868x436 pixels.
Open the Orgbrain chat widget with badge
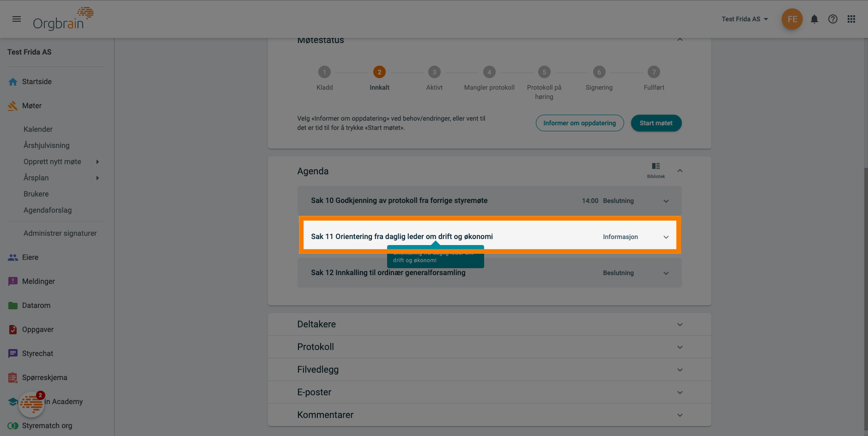31,404
